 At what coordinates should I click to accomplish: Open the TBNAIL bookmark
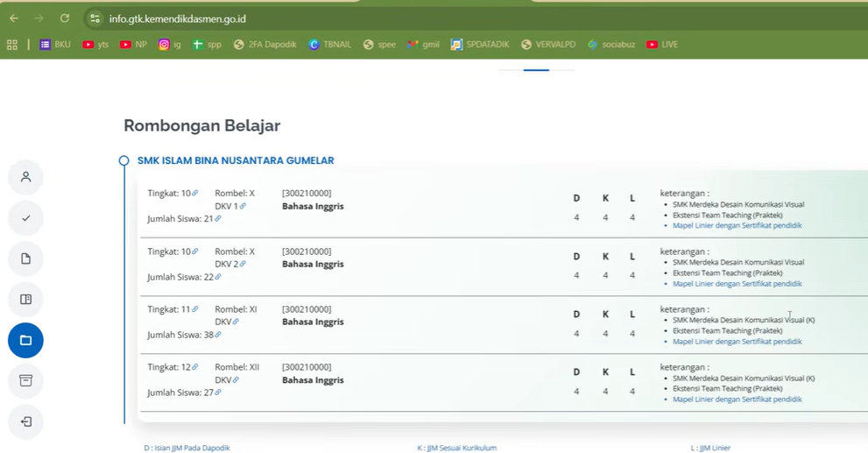(x=329, y=45)
